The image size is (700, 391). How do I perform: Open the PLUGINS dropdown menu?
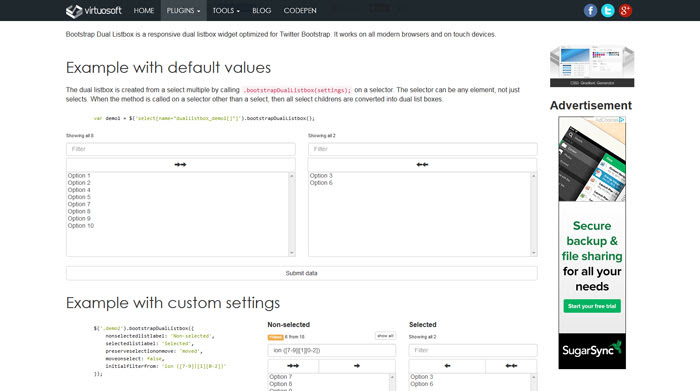click(183, 11)
